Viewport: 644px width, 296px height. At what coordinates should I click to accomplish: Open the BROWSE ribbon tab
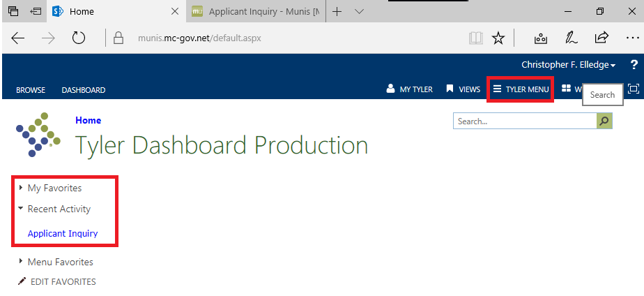(x=31, y=90)
